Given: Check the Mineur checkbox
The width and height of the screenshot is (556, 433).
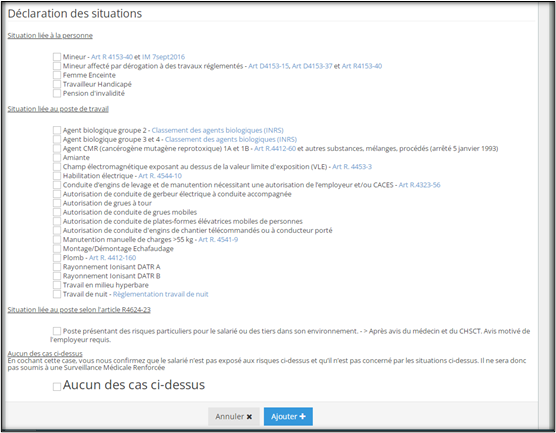Looking at the screenshot, I should pyautogui.click(x=57, y=57).
